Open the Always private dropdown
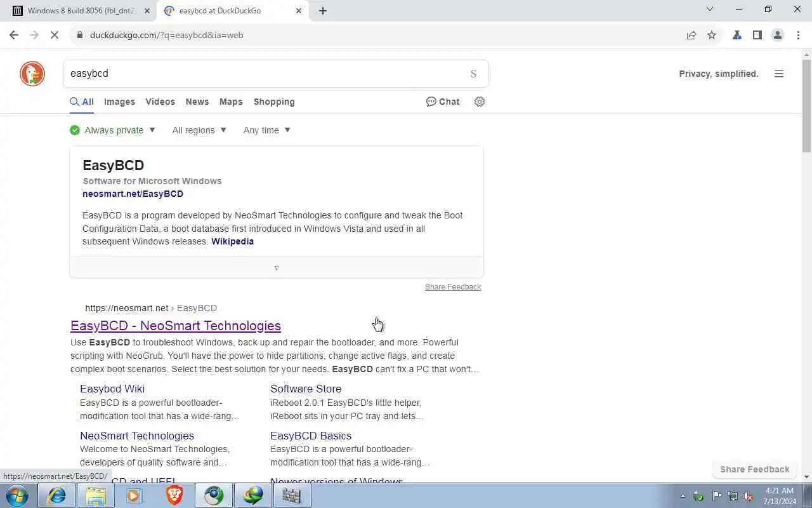Image resolution: width=812 pixels, height=508 pixels. coord(113,130)
